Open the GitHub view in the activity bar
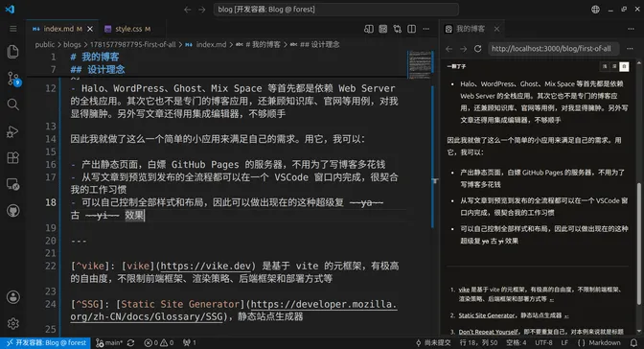Screen dimensions: 644x349 tap(12, 211)
